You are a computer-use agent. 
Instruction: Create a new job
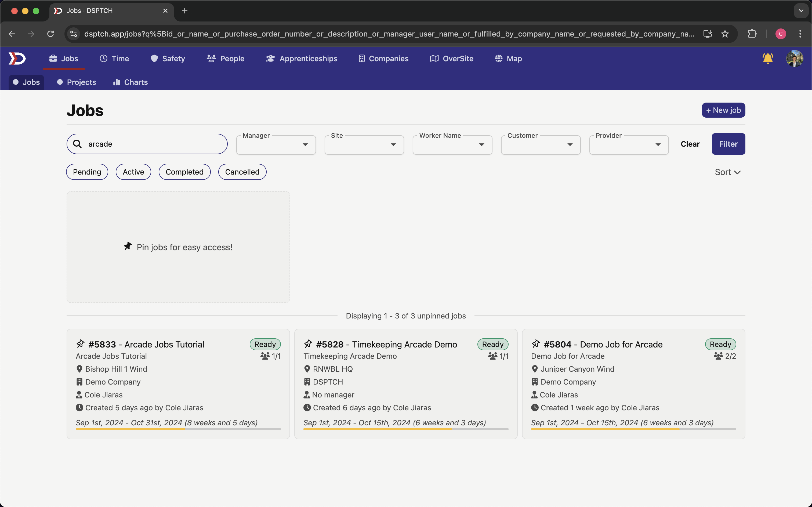(x=723, y=110)
